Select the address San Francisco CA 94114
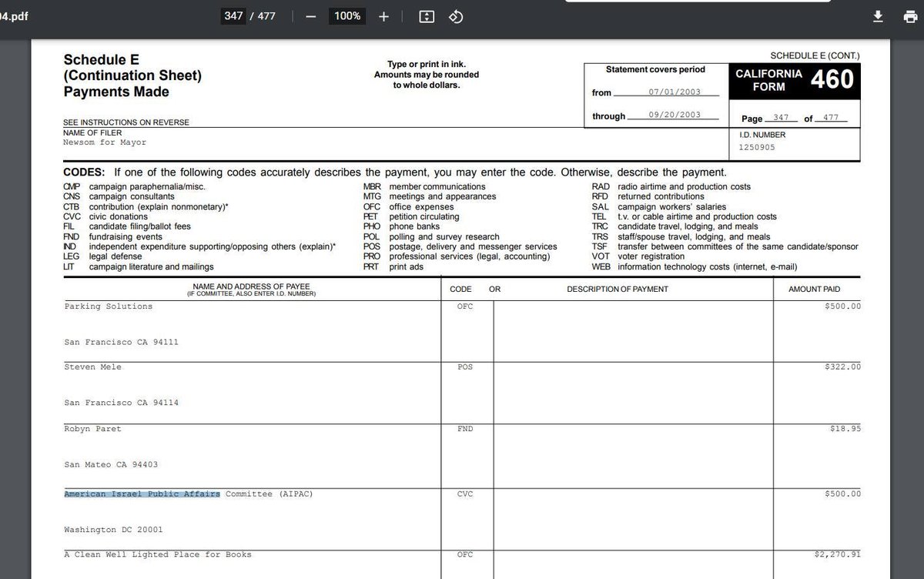 pos(121,403)
